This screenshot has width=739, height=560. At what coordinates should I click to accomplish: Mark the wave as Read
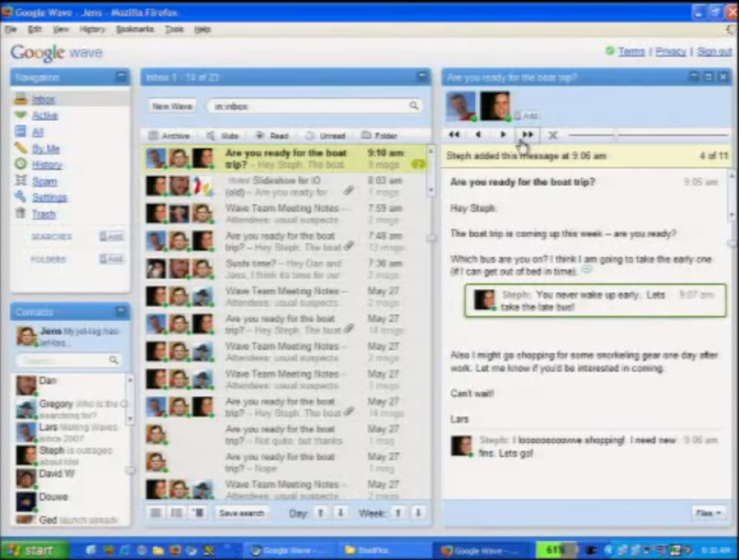[x=272, y=136]
